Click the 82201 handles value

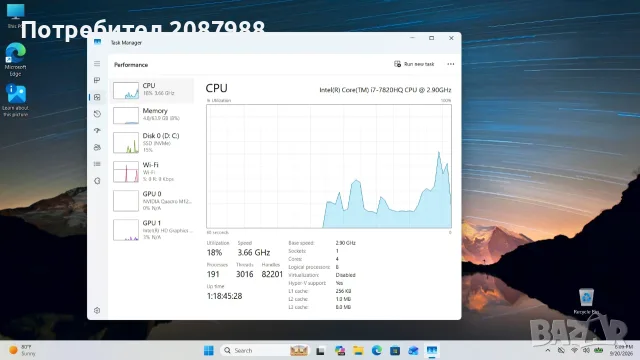point(272,274)
